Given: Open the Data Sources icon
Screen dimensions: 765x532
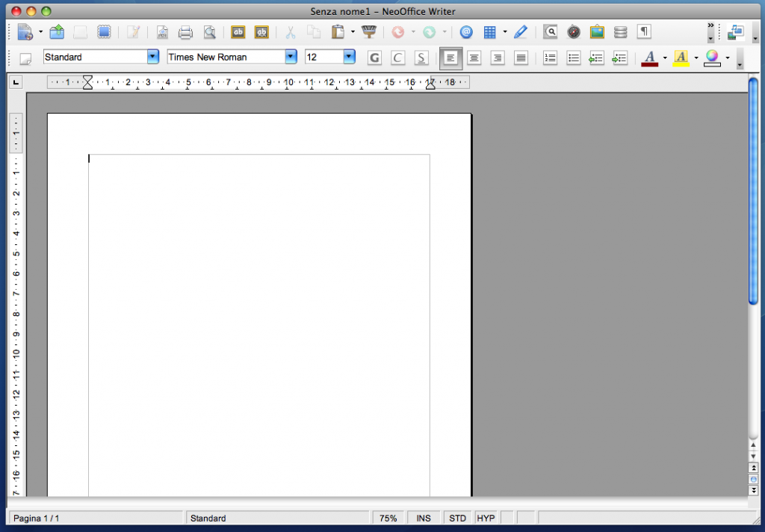Looking at the screenshot, I should (x=621, y=32).
